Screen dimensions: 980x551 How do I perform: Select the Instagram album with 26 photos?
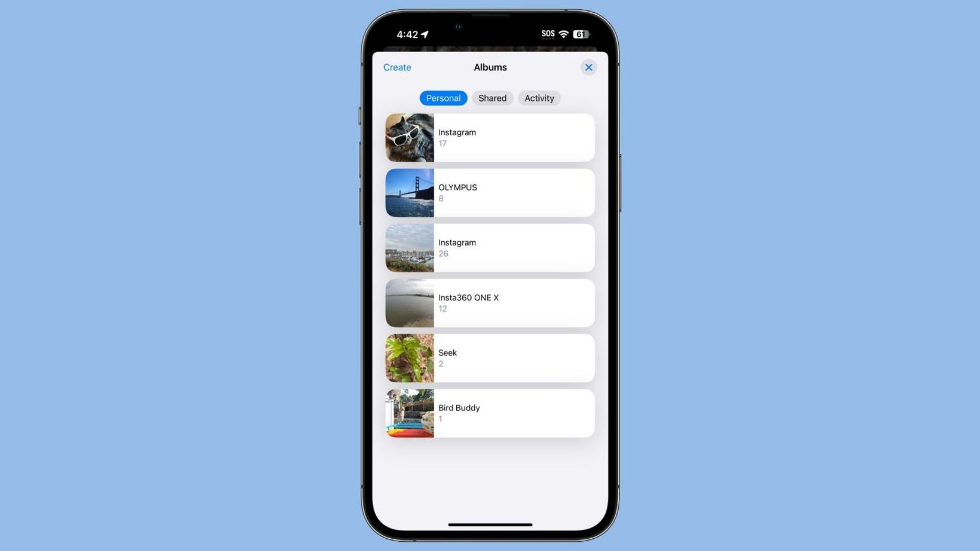(490, 247)
